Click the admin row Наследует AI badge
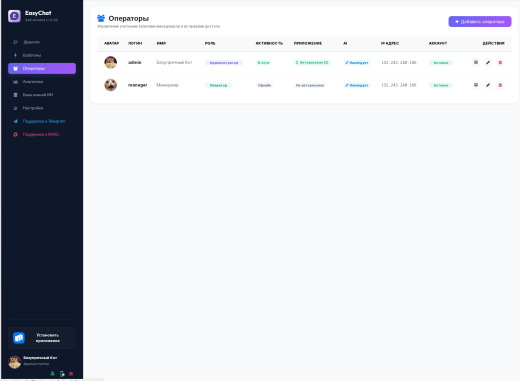Image resolution: width=520 pixels, height=381 pixels. 357,63
